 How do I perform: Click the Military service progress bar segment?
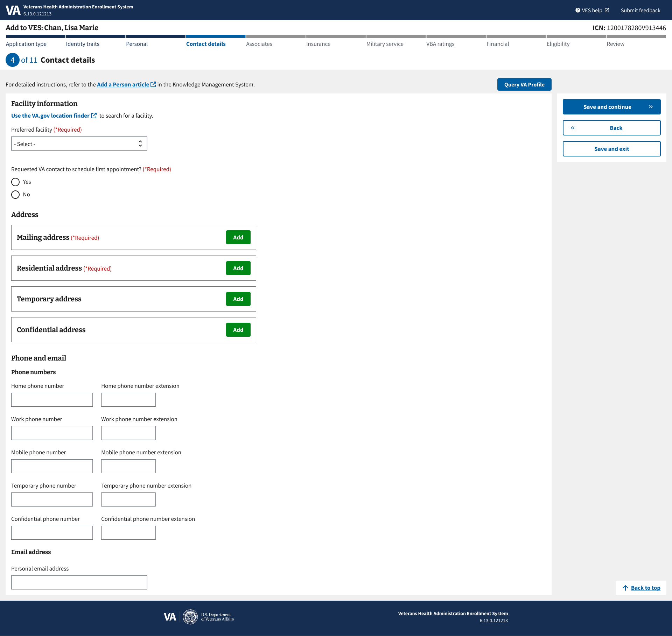(x=396, y=36)
